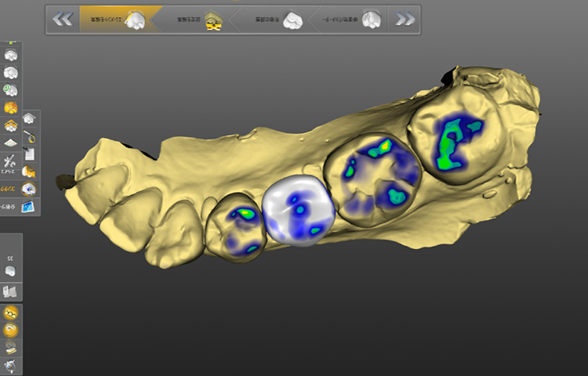Advance with the right double-chevron arrow

[x=405, y=20]
